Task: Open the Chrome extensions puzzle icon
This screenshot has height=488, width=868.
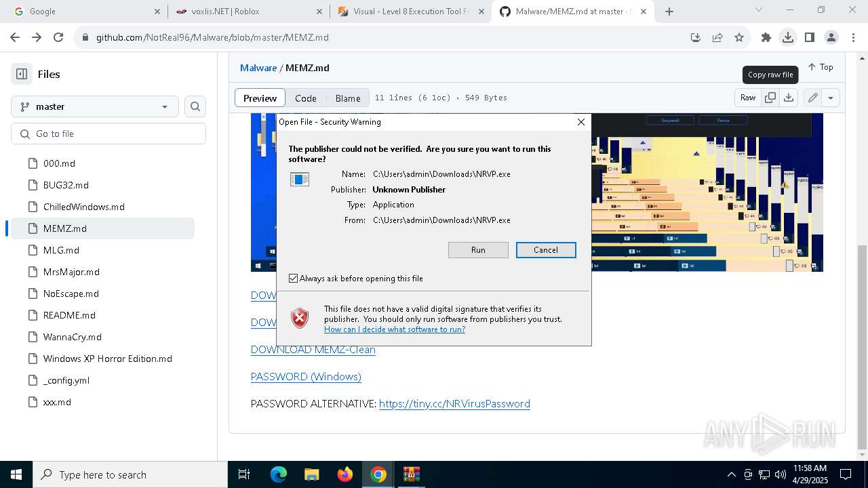Action: coord(766,37)
